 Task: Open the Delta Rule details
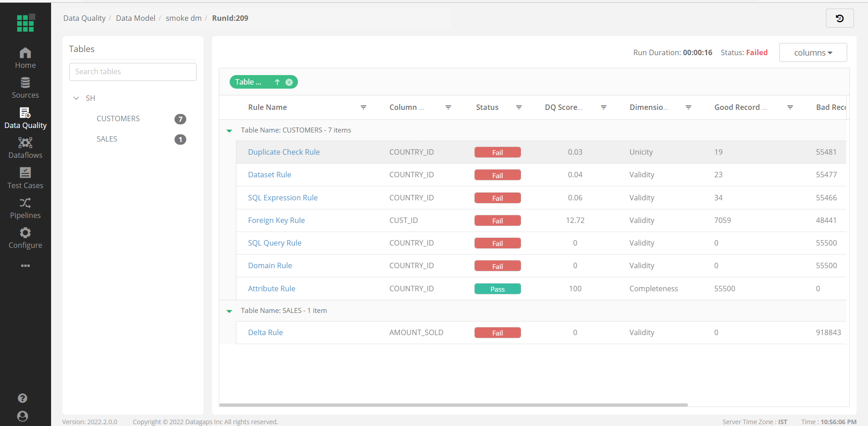[265, 332]
